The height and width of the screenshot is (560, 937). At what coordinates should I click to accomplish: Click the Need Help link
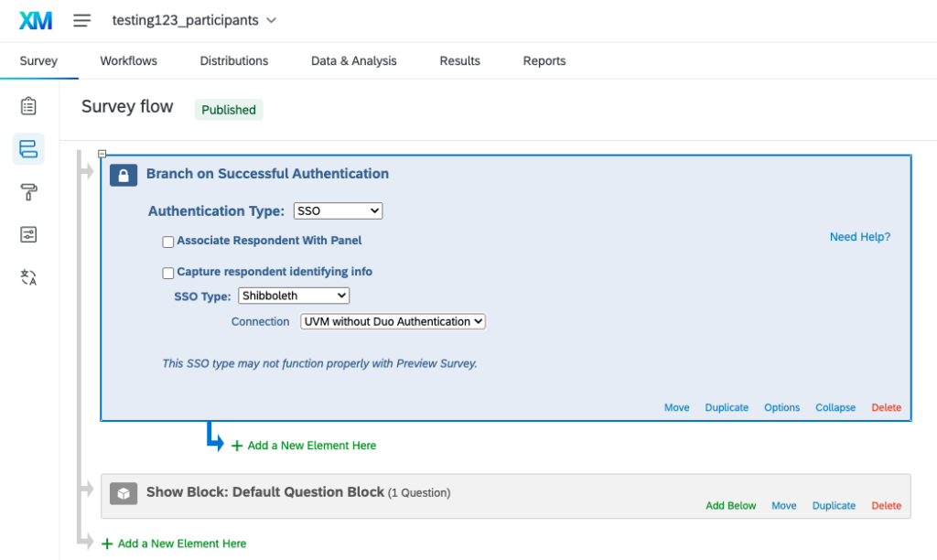859,236
